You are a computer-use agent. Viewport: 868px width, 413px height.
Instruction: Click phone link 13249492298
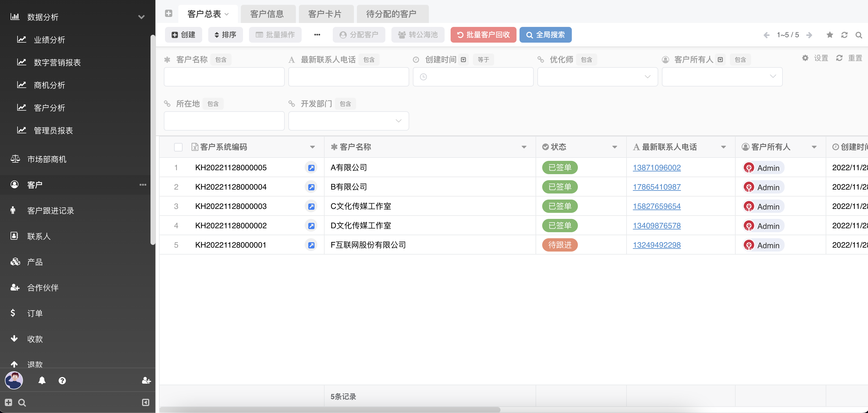pyautogui.click(x=656, y=245)
